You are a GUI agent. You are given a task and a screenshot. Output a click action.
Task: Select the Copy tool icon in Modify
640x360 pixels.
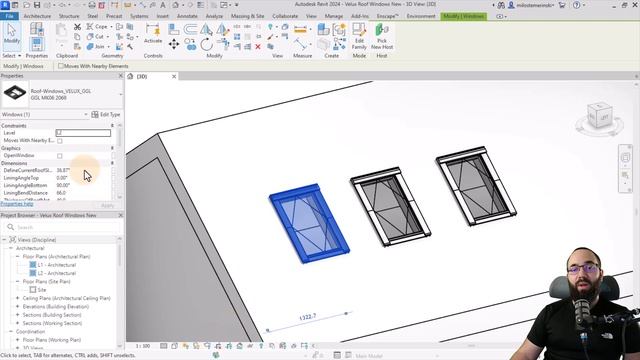point(190,44)
